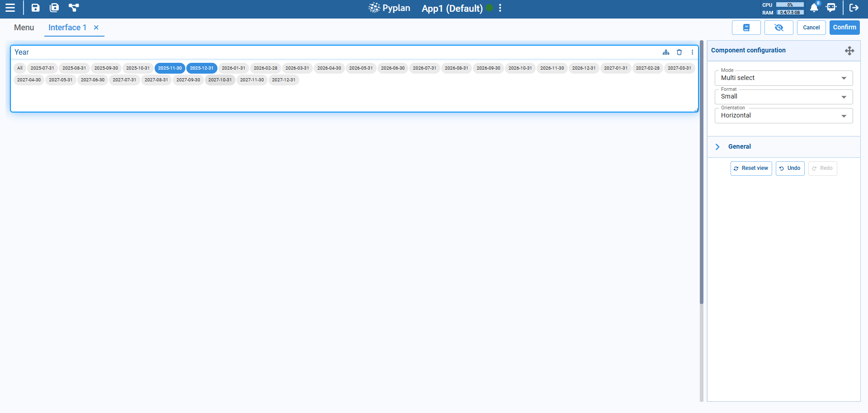Click the logout icon
Screen dimensions: 868x413
point(854,8)
